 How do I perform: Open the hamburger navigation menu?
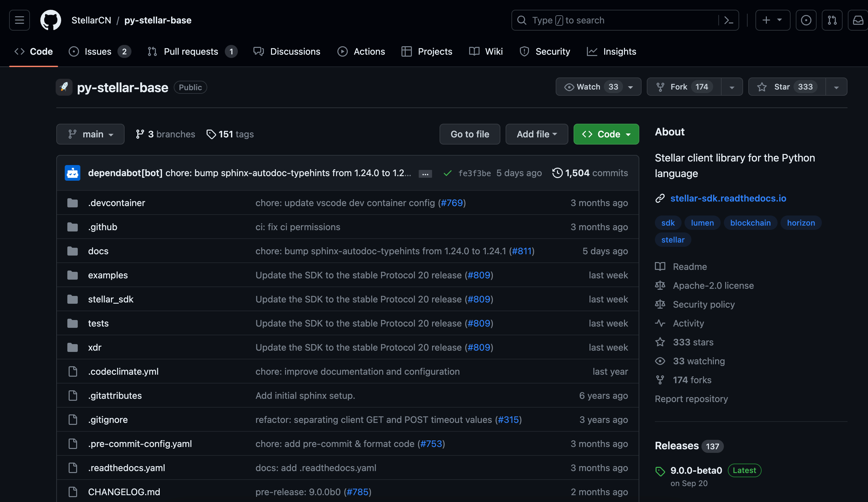(19, 20)
